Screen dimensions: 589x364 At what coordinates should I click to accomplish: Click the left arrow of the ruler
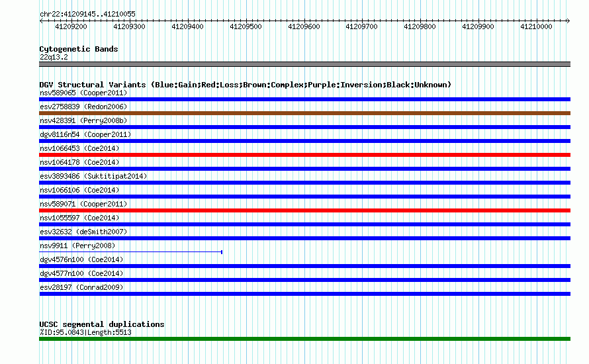coord(41,21)
